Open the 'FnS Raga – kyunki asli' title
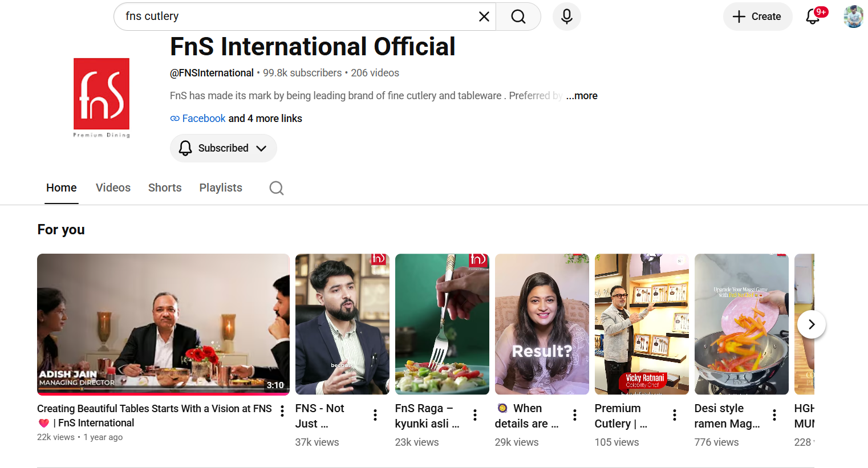 [427, 416]
